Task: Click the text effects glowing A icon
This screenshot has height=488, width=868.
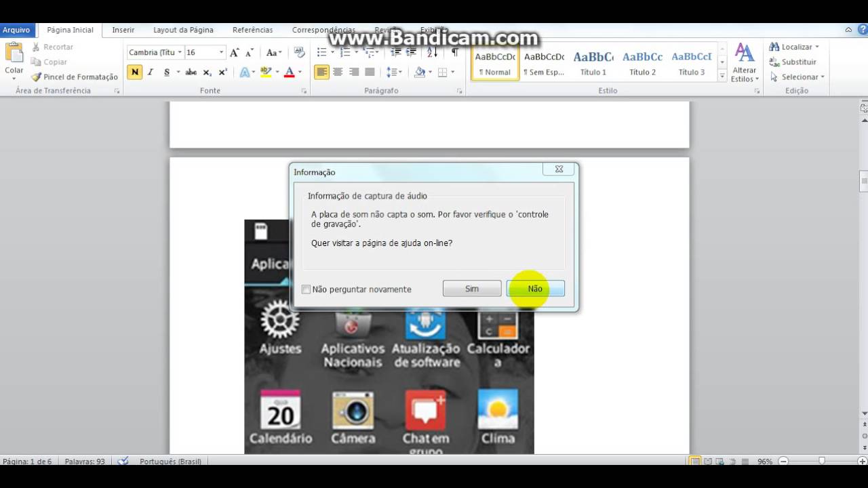Action: coord(245,72)
